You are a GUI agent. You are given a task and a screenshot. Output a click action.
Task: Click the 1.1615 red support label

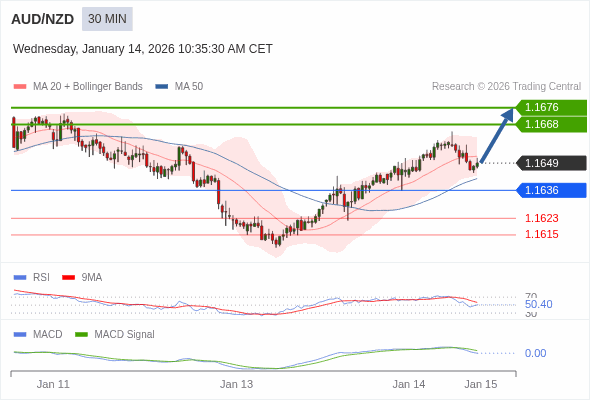542,234
